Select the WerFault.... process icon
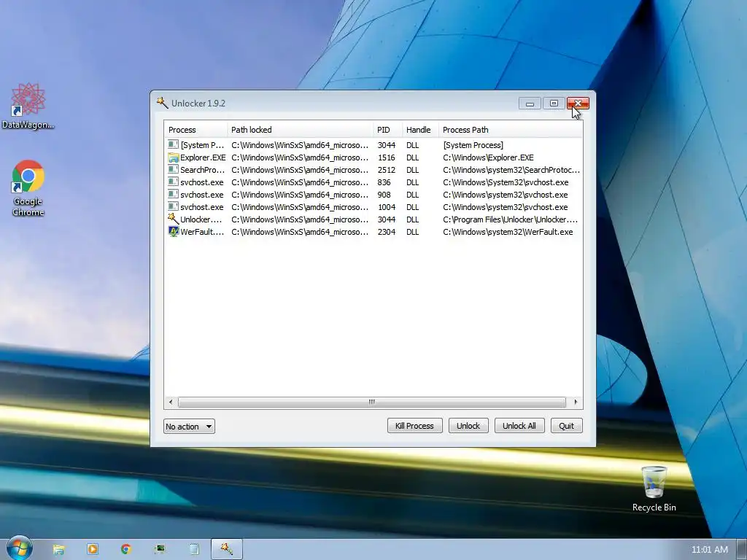This screenshot has width=747, height=560. pos(174,231)
